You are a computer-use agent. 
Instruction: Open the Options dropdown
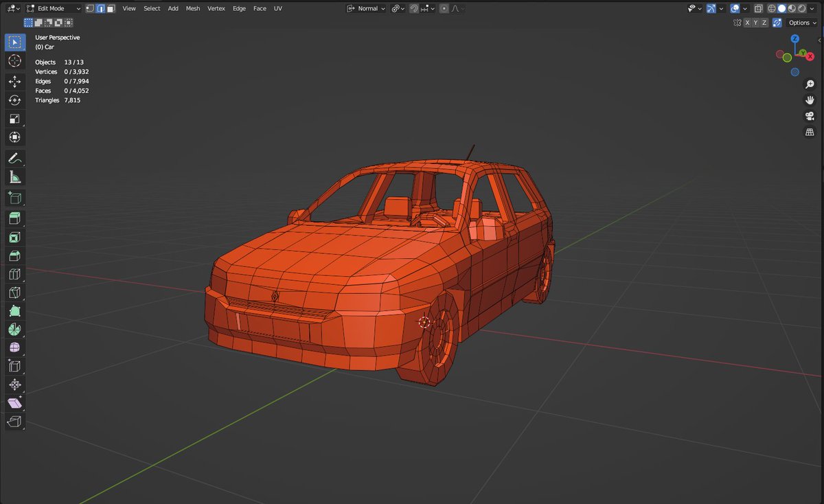click(x=803, y=23)
